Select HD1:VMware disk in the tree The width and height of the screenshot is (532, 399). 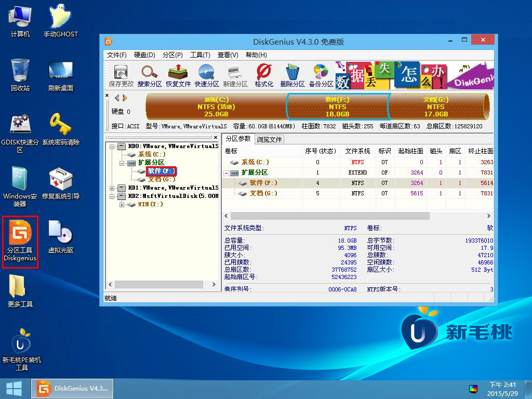coord(173,188)
